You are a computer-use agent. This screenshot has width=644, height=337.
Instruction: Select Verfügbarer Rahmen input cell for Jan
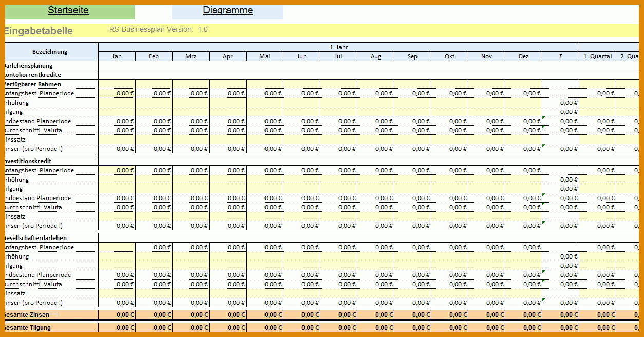click(117, 84)
